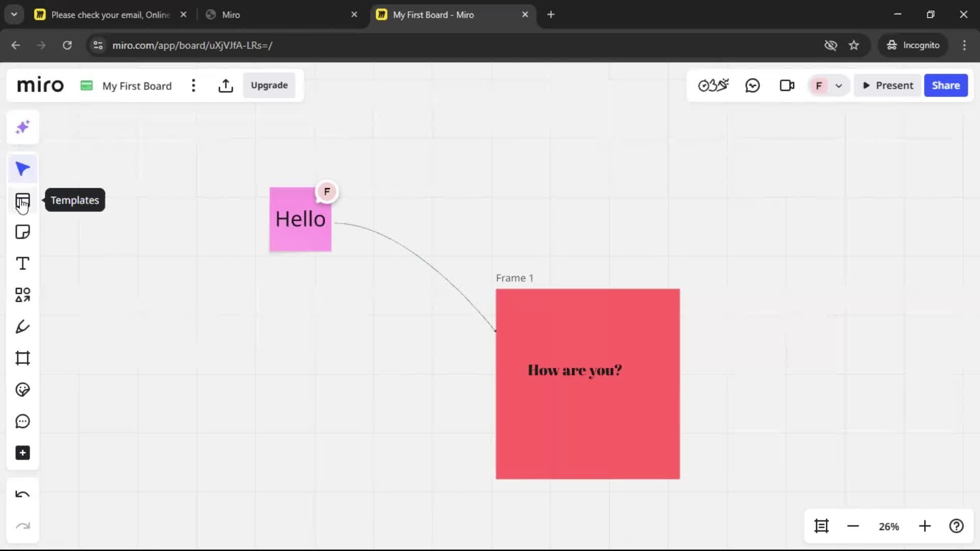
Task: Open the Shapes and lines tool
Action: click(x=22, y=295)
